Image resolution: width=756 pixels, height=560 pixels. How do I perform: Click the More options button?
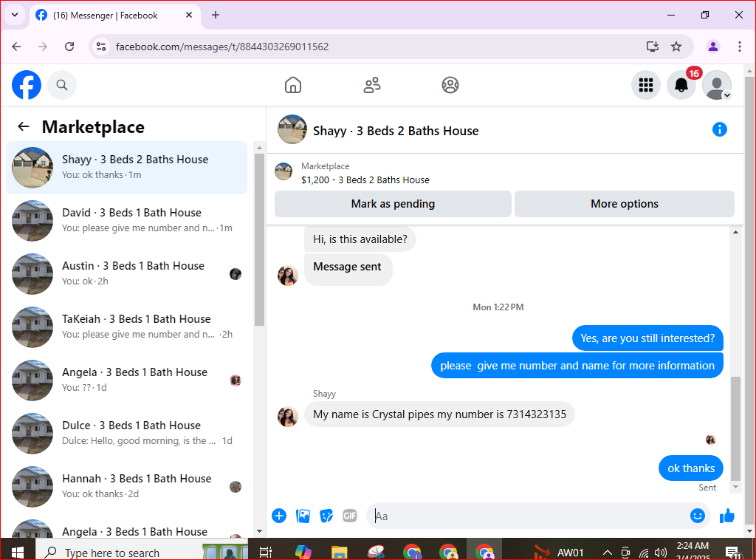coord(625,204)
